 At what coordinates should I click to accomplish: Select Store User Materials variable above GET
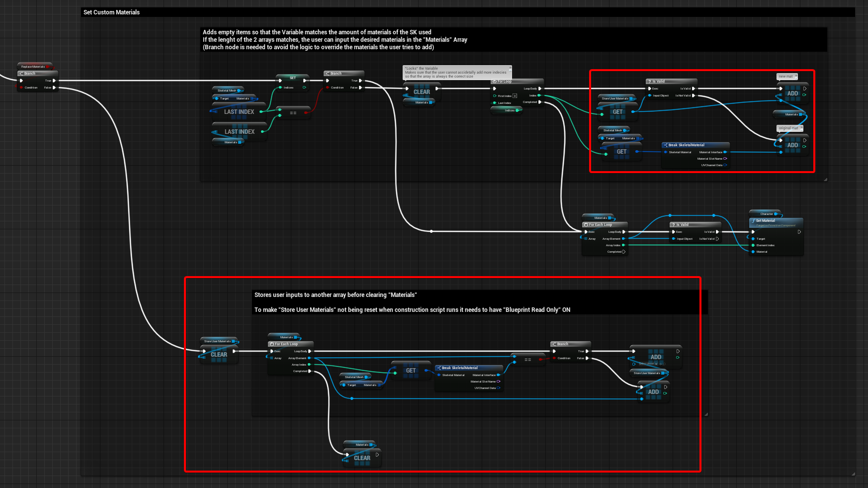click(x=617, y=98)
